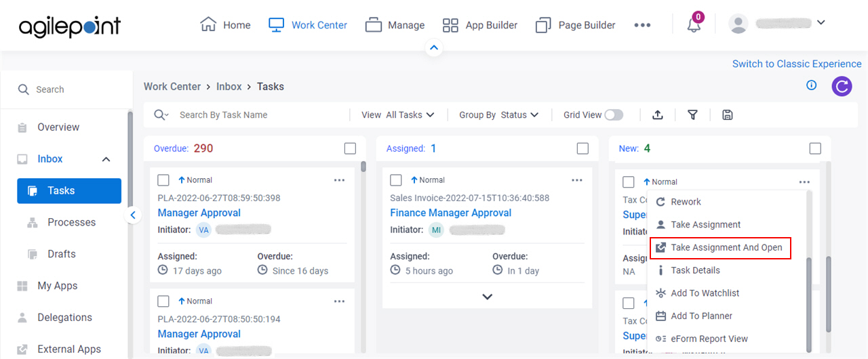Open the Manage navigation item
868x359 pixels.
[x=395, y=25]
